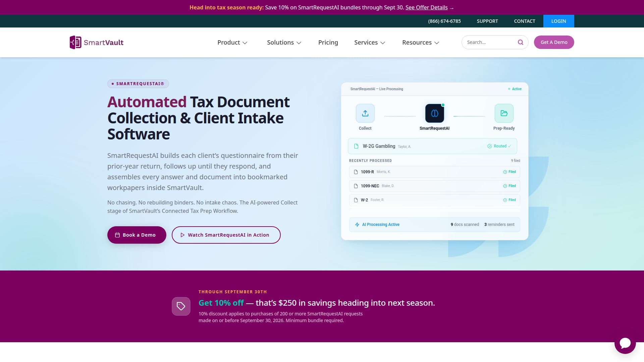Click the discount tag icon
The image size is (644, 362).
click(x=181, y=306)
